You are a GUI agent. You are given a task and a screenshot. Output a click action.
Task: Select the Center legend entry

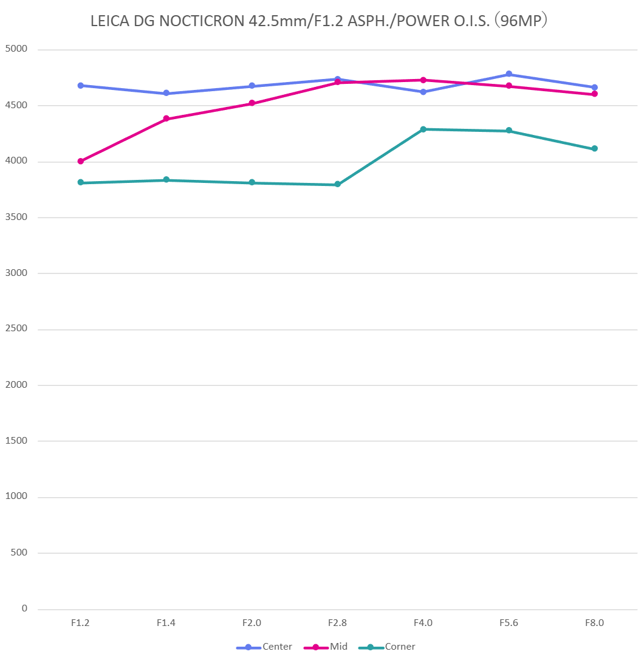(277, 647)
